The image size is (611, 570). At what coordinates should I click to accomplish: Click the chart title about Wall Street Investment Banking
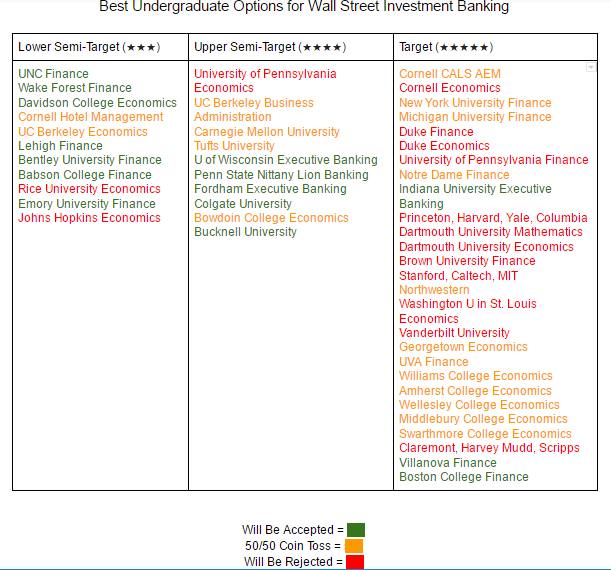(x=304, y=8)
